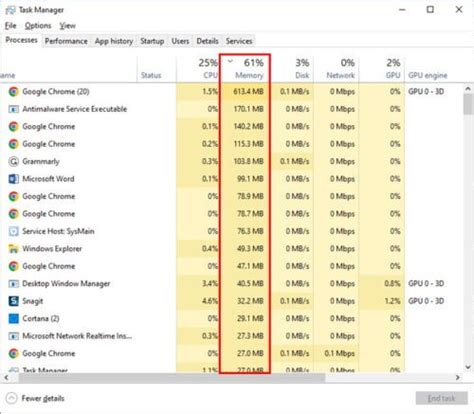Select the Microsoft Word process name

coord(48,179)
